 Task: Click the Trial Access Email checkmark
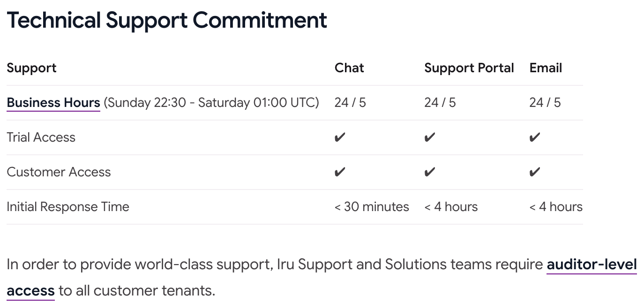click(535, 137)
